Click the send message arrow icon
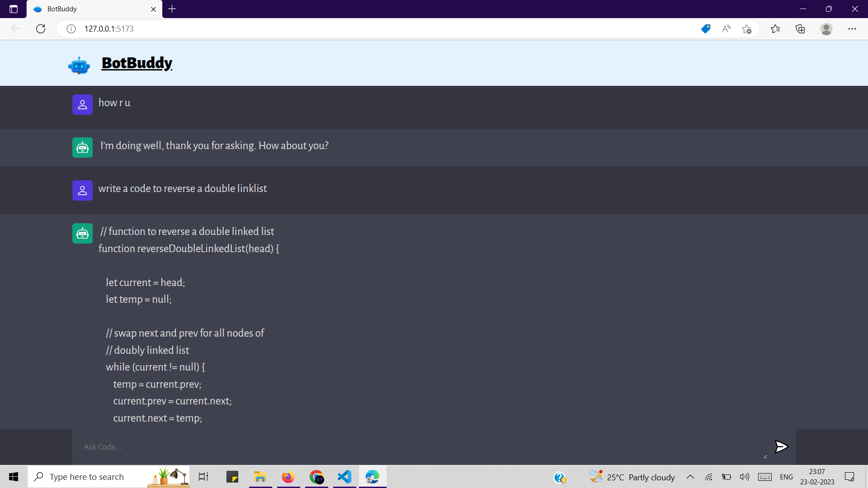 [x=781, y=447]
